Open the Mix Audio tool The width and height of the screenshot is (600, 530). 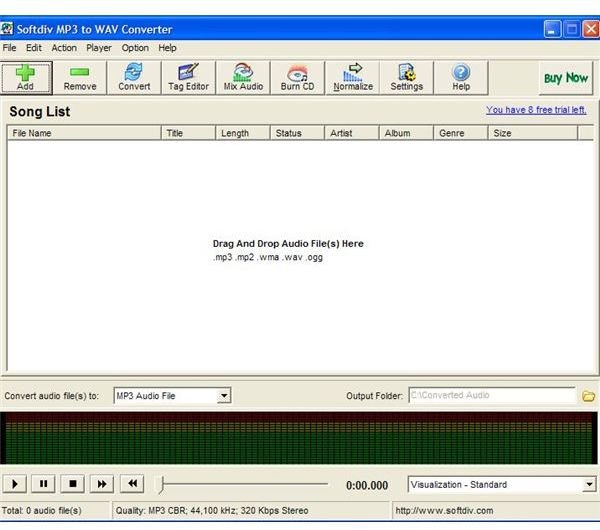(243, 78)
